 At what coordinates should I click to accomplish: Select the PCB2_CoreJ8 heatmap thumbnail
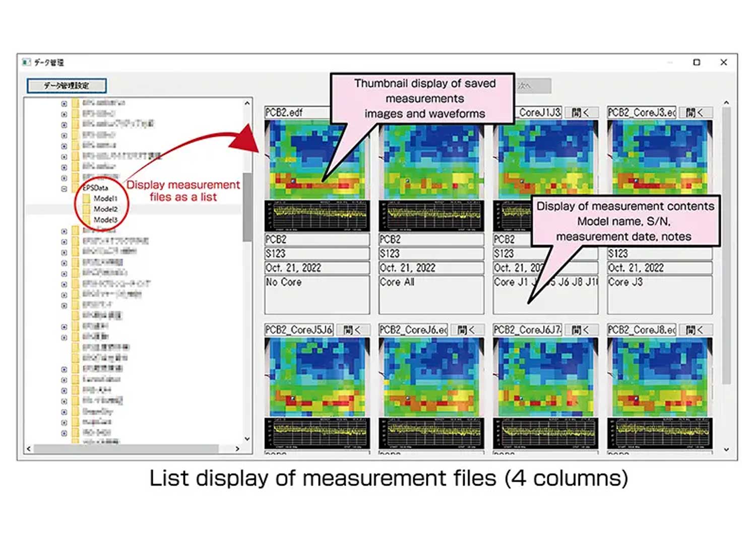pyautogui.click(x=659, y=378)
